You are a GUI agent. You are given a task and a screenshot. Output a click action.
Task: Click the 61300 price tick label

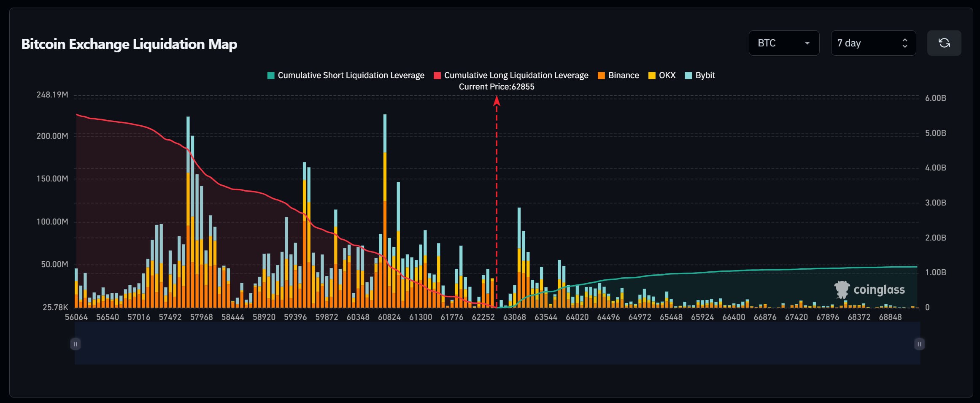pyautogui.click(x=421, y=317)
